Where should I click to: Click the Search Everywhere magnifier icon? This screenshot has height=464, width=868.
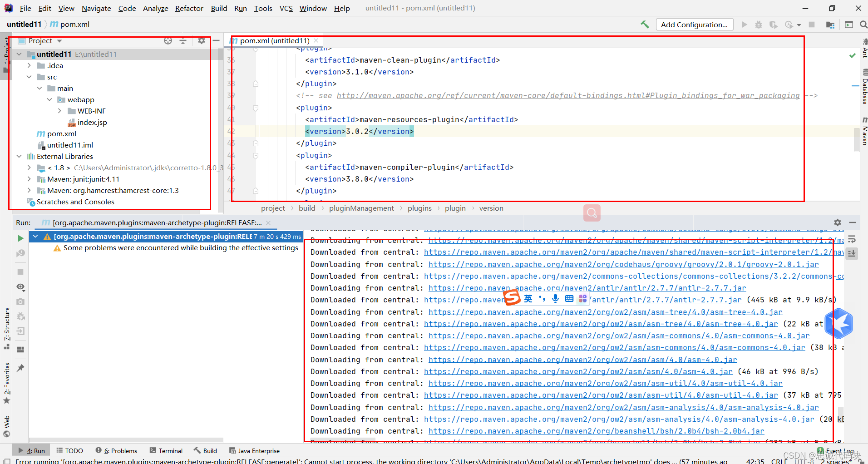(863, 25)
